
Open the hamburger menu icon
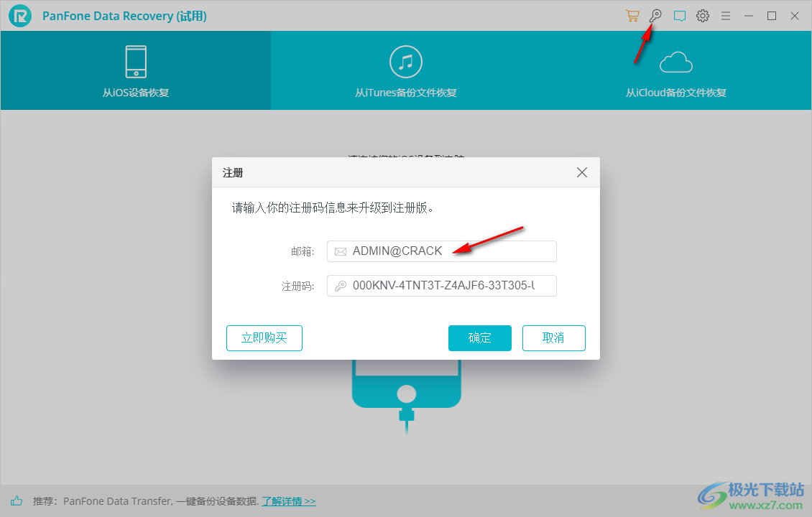pyautogui.click(x=726, y=16)
